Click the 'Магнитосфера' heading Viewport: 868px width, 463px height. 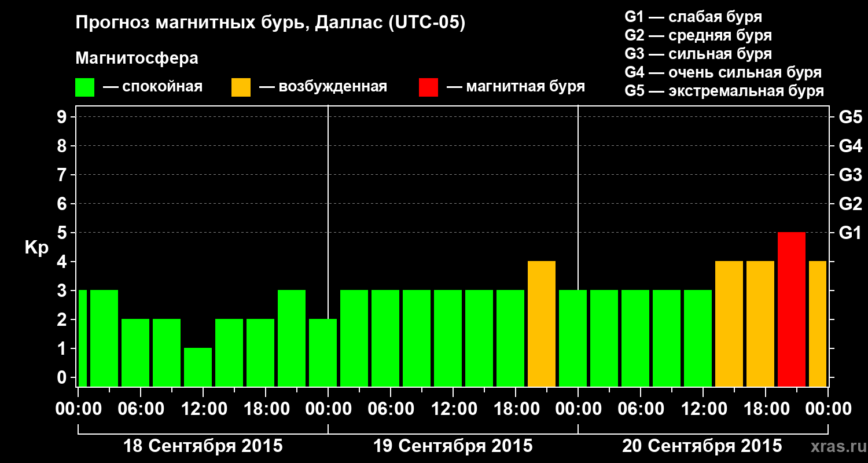(x=137, y=58)
